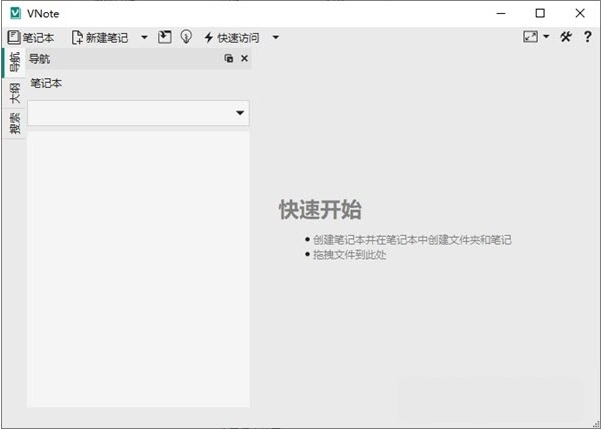The height and width of the screenshot is (429, 602).
Task: Click the 快速访问 lightning button
Action: (231, 37)
